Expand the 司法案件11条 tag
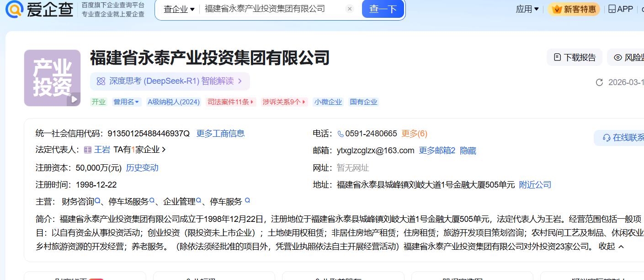The height and width of the screenshot is (280, 644). pos(231,102)
